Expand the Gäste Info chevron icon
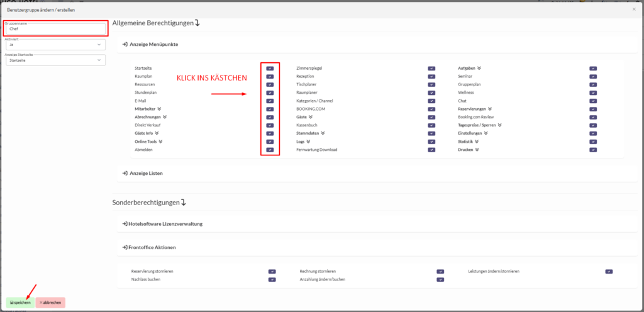 coord(157,133)
